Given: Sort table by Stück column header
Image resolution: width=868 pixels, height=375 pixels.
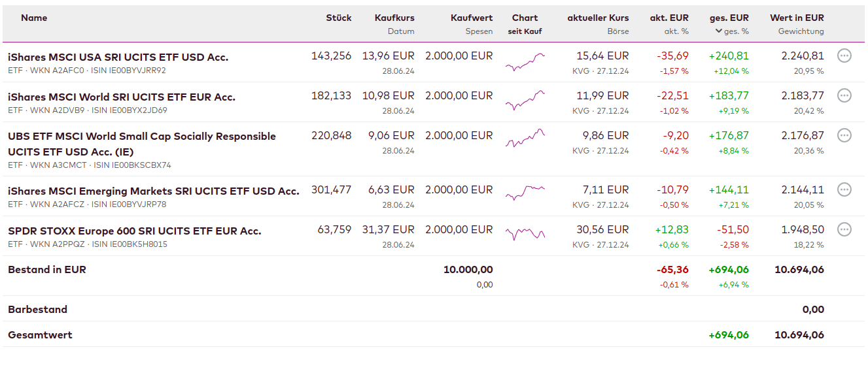Looking at the screenshot, I should tap(339, 18).
